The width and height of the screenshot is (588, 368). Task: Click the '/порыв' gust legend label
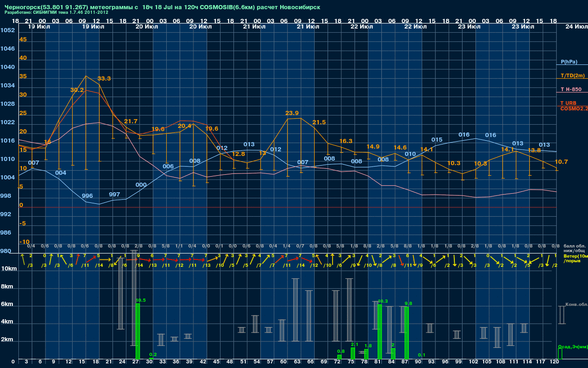[x=572, y=261]
